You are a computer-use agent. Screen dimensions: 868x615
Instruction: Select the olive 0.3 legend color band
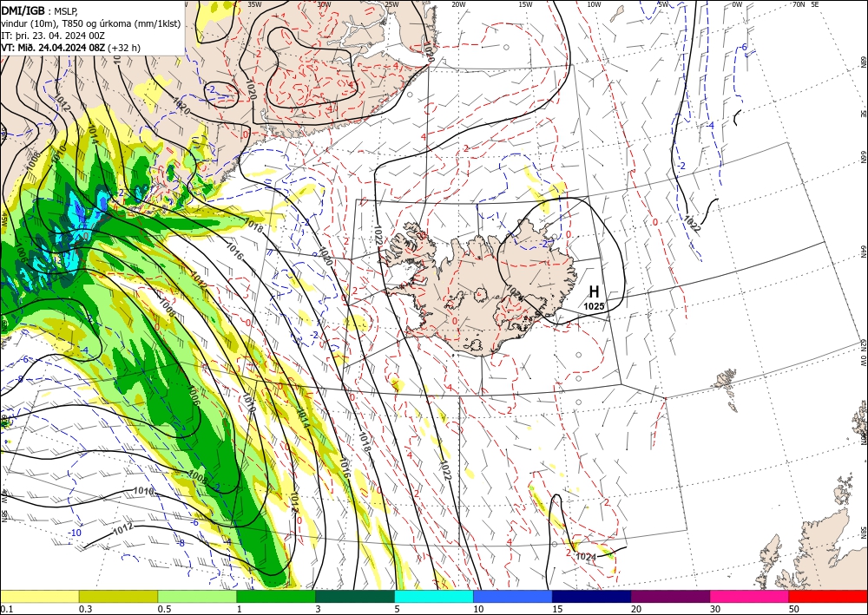tap(118, 596)
